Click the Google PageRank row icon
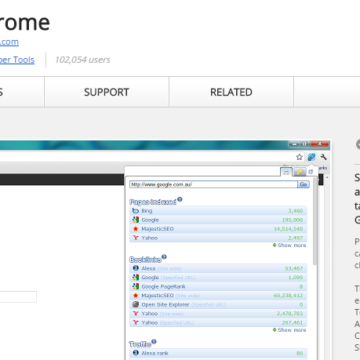 pos(135,286)
